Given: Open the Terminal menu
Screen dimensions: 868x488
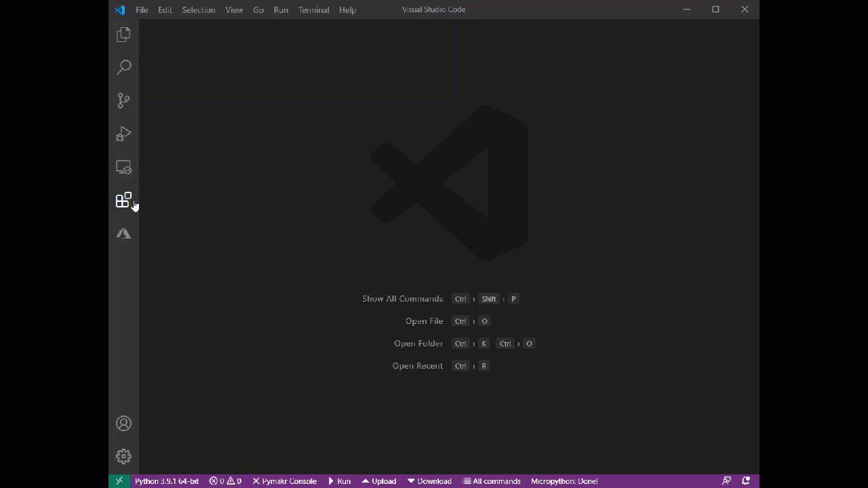Looking at the screenshot, I should [314, 10].
